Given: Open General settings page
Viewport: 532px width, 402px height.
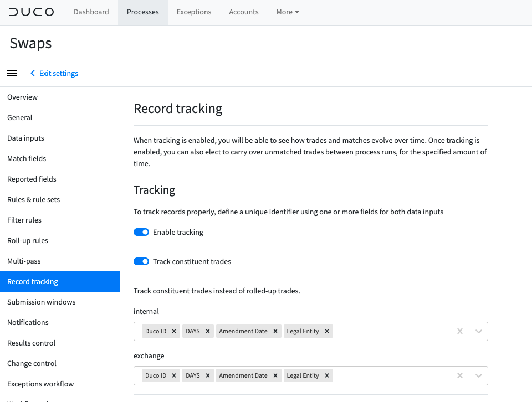Looking at the screenshot, I should (60, 117).
